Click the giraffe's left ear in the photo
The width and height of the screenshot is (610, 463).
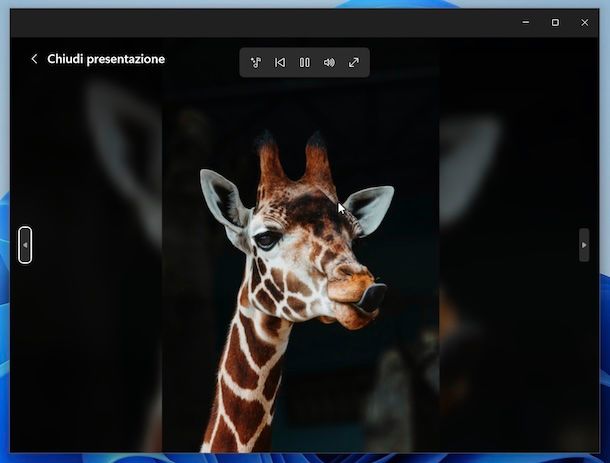tap(222, 198)
